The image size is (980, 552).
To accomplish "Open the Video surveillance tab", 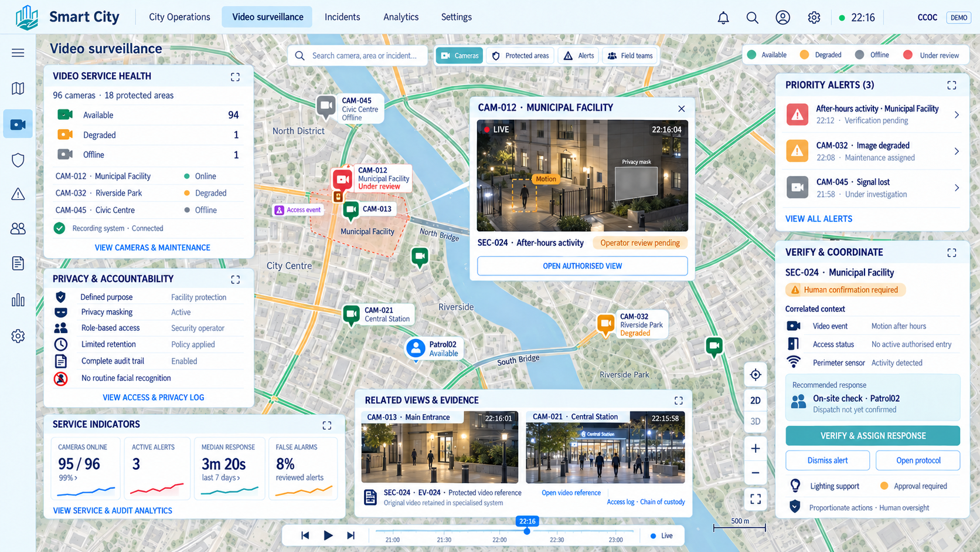I will (268, 17).
